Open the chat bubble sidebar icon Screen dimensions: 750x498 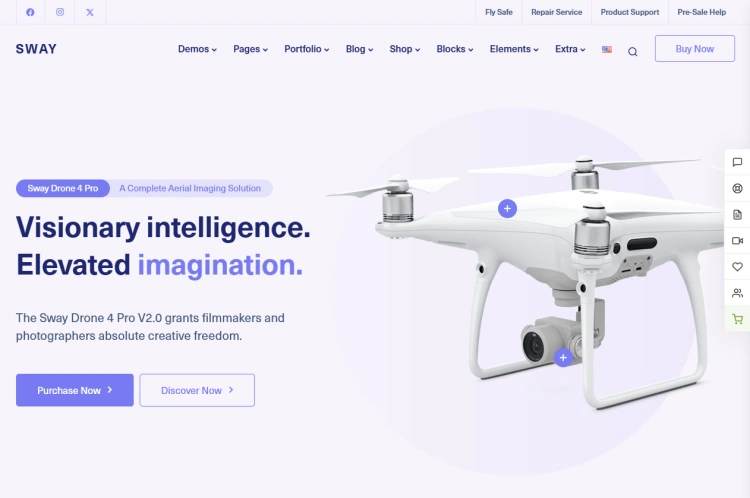[737, 162]
